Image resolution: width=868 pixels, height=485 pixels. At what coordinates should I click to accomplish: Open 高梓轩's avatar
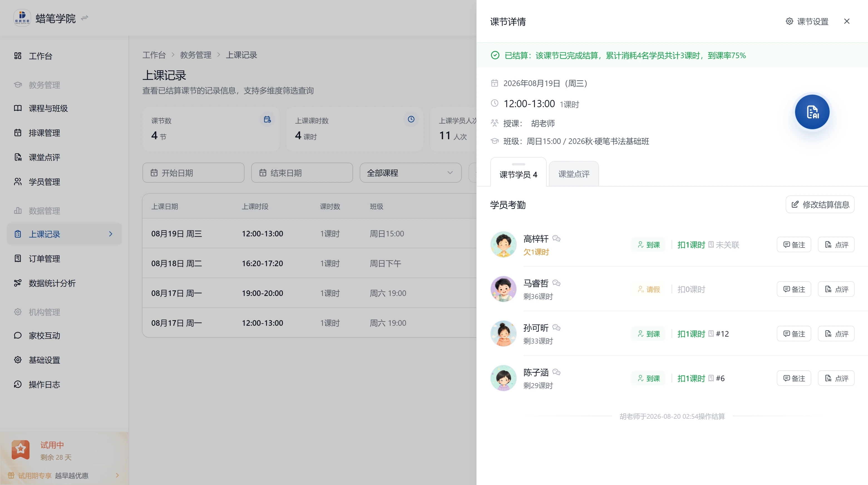(x=504, y=244)
